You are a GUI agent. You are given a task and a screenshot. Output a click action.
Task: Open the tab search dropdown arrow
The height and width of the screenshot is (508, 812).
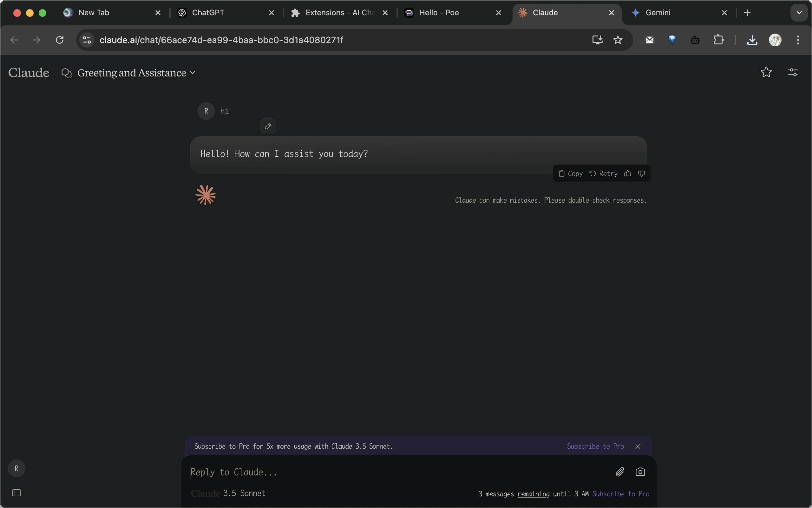[x=799, y=13]
